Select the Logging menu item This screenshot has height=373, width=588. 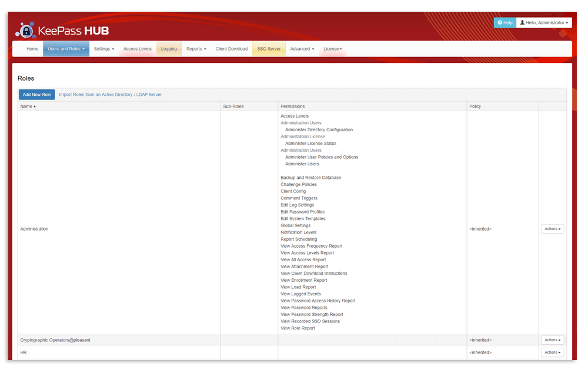coord(169,49)
